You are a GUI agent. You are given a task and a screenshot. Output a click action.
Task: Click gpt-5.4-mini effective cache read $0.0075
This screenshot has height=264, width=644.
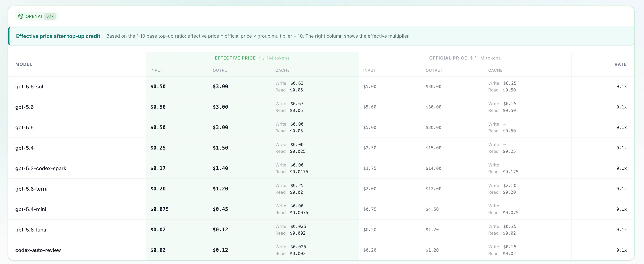tap(299, 213)
